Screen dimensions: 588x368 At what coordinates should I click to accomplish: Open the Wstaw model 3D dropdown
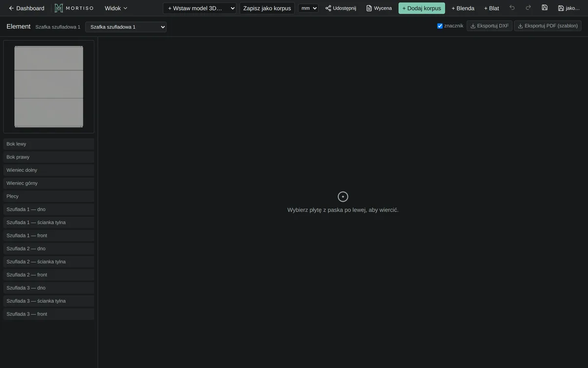tap(199, 8)
